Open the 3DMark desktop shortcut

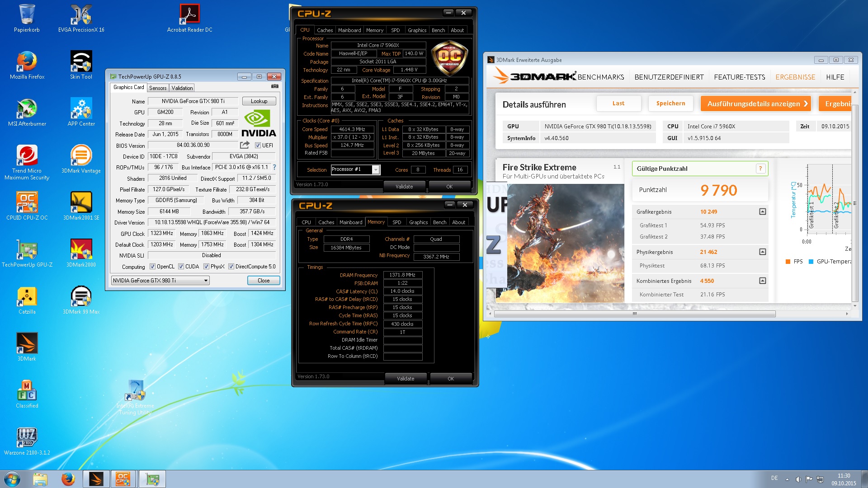tap(27, 347)
